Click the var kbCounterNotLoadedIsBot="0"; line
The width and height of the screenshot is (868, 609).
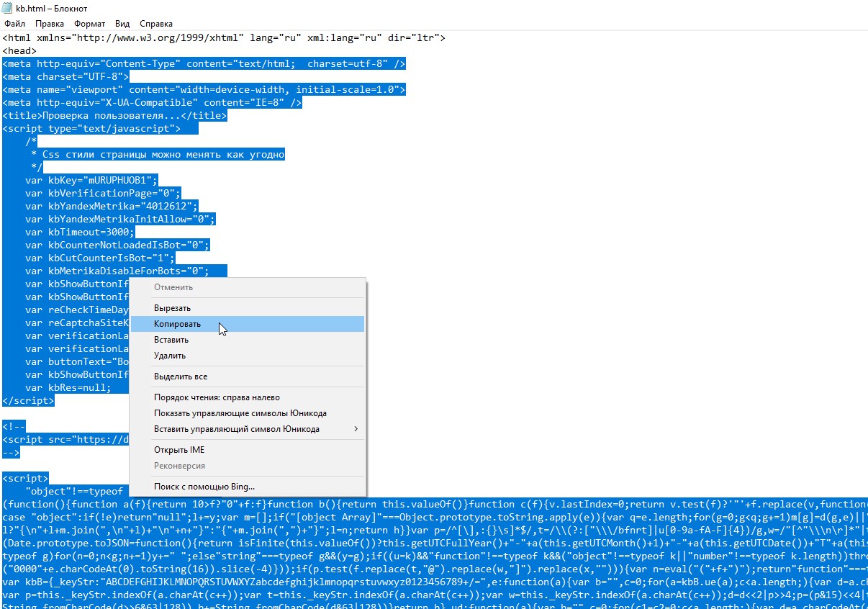coord(117,245)
